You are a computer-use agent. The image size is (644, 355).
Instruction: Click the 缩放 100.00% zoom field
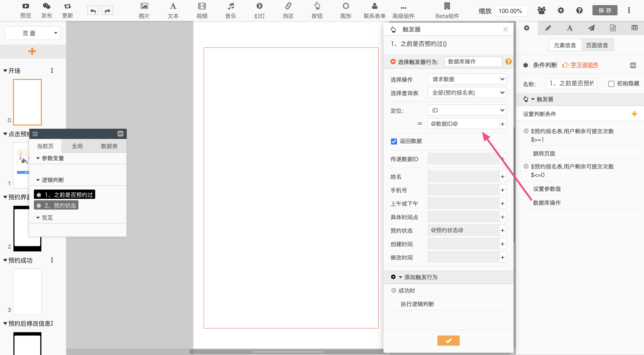511,11
